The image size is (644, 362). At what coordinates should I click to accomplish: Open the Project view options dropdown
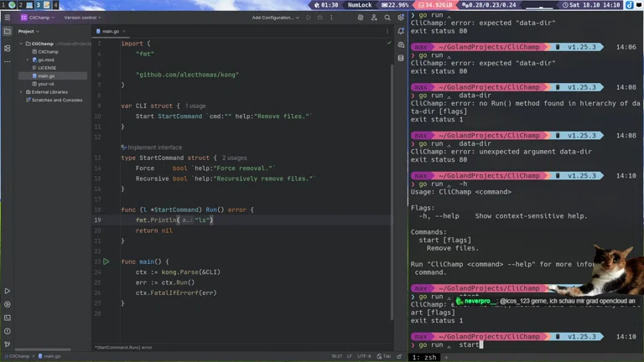(x=29, y=31)
